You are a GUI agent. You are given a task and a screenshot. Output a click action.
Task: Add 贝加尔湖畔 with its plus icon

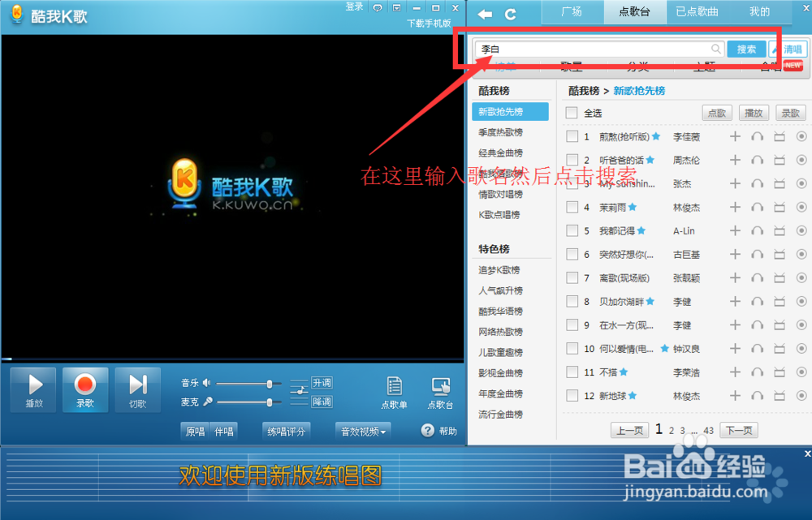click(735, 301)
